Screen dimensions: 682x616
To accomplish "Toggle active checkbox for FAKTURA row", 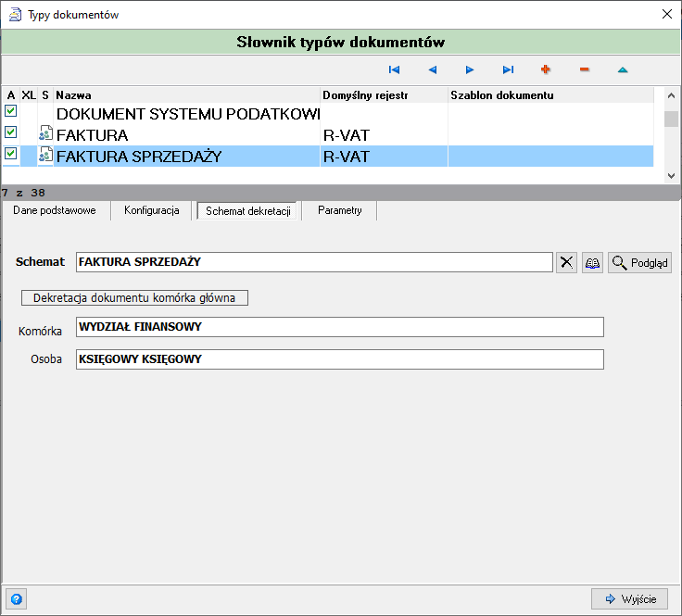I will point(11,132).
